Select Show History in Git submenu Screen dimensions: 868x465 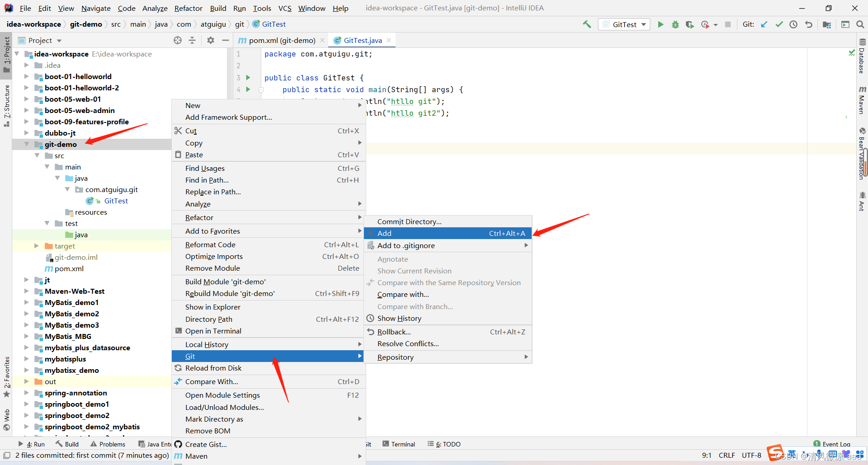click(448, 318)
